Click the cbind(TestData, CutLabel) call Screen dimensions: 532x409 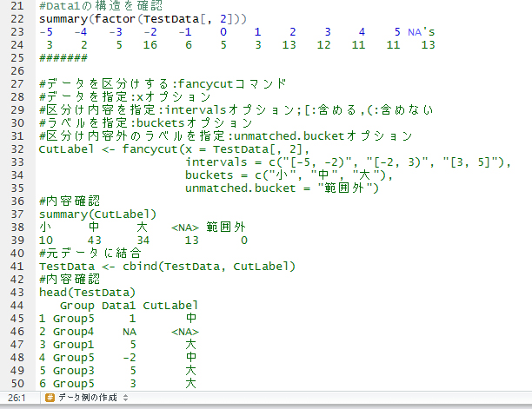(209, 267)
